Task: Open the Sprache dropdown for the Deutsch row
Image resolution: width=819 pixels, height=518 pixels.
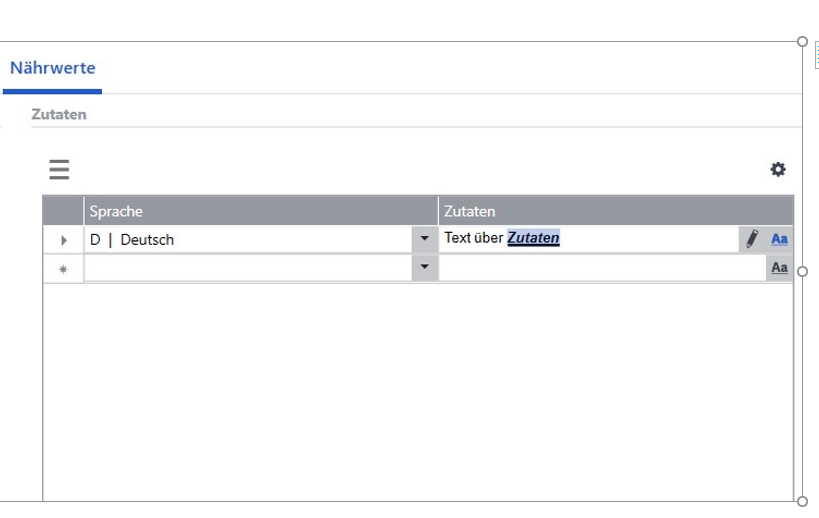Action: (424, 239)
